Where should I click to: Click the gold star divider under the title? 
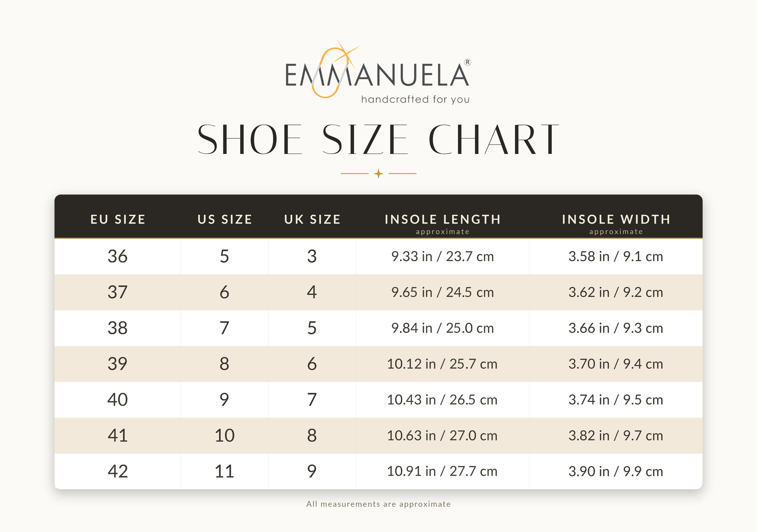378,173
